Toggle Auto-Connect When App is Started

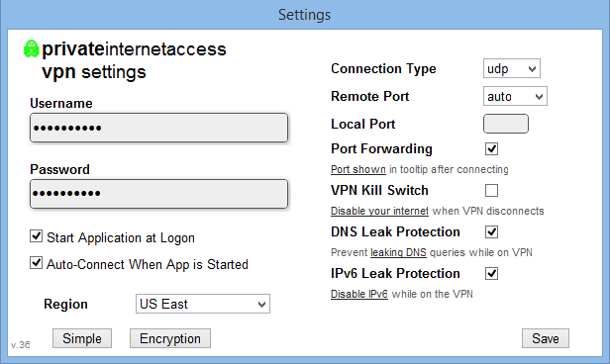click(37, 263)
